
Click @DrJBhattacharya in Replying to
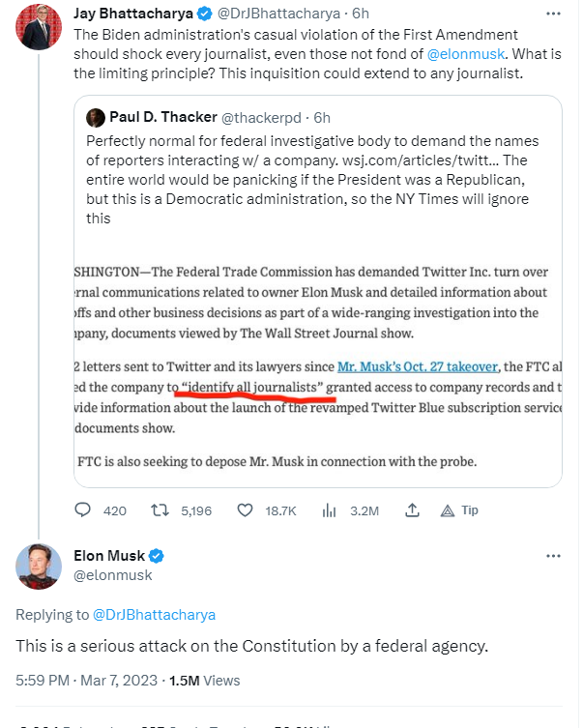[154, 615]
